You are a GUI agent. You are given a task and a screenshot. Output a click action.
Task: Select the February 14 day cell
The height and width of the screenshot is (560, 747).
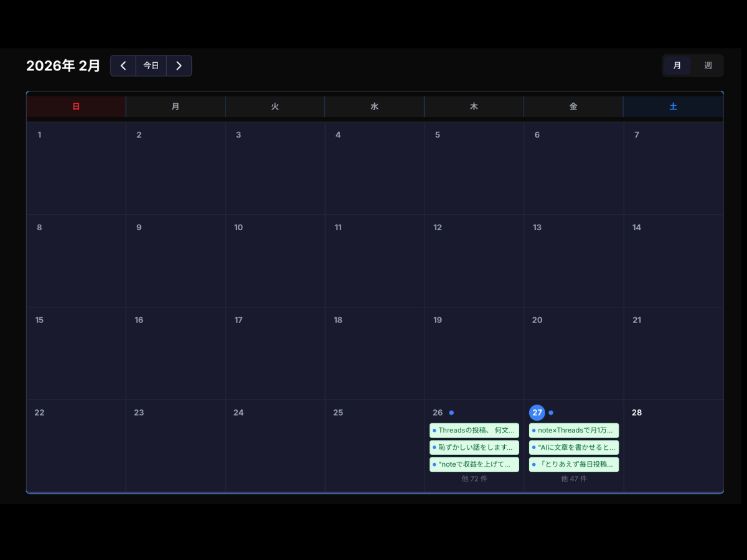pyautogui.click(x=674, y=261)
